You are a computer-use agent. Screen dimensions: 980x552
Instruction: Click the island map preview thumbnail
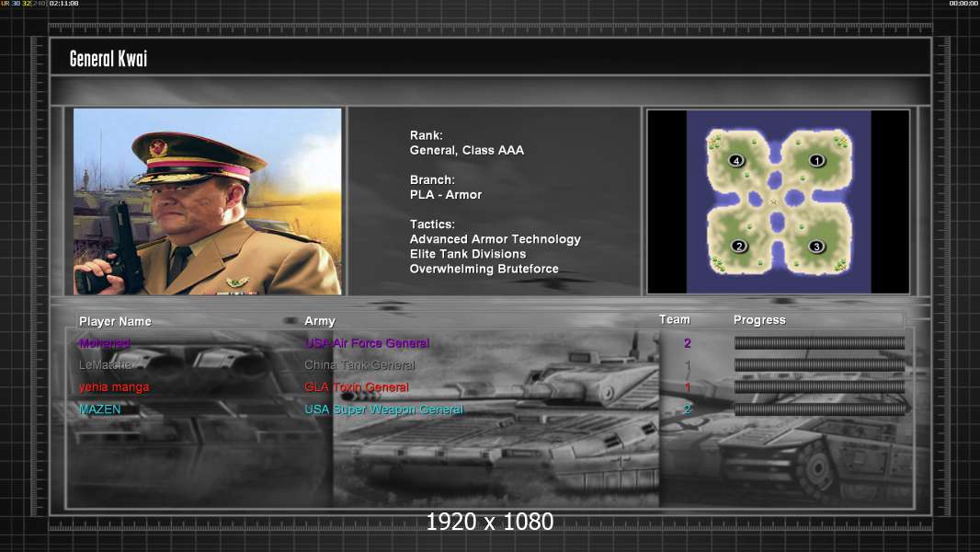tap(778, 201)
